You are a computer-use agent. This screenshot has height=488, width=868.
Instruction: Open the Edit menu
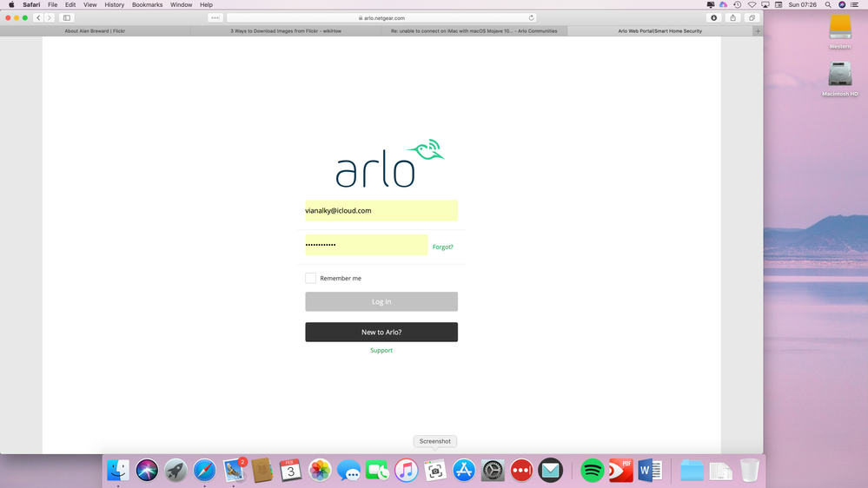(x=70, y=4)
